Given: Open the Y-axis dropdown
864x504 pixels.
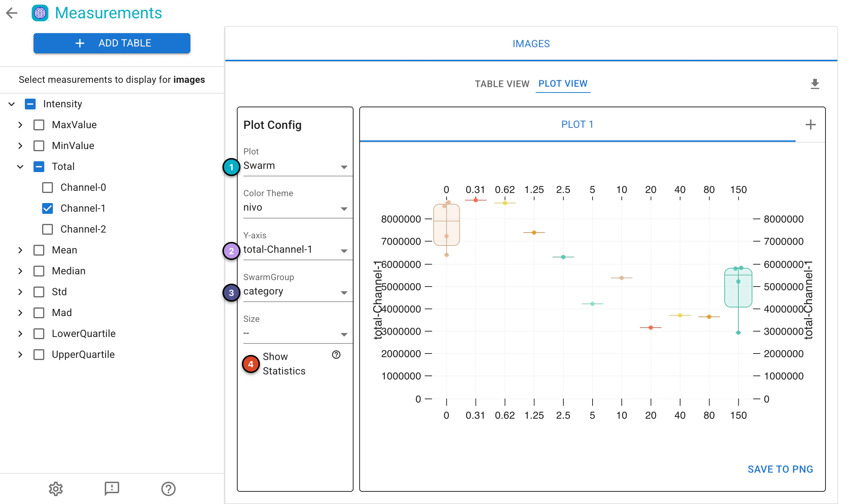Looking at the screenshot, I should click(x=298, y=250).
